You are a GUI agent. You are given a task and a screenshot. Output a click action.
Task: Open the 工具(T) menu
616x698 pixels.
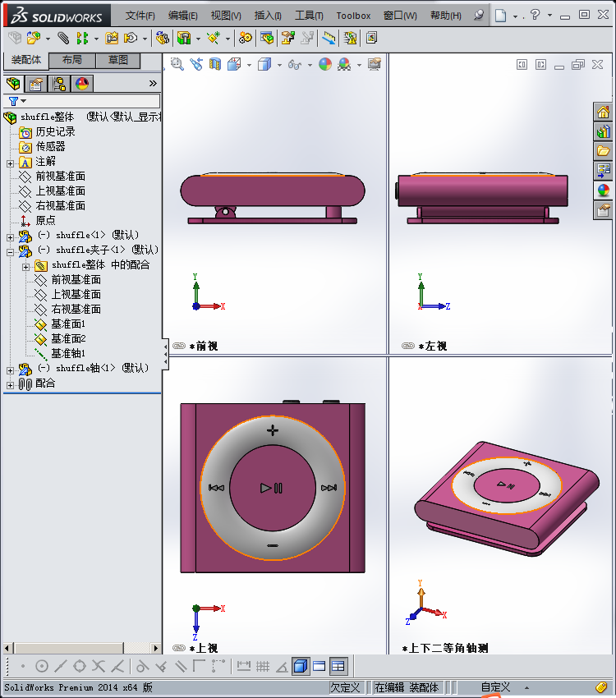click(x=309, y=16)
